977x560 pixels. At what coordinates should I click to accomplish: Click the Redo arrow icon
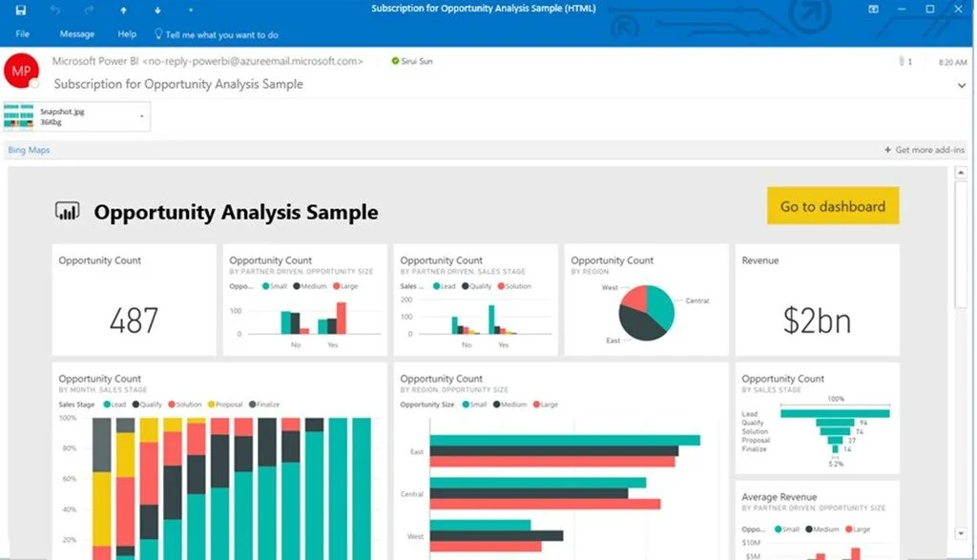click(x=89, y=10)
